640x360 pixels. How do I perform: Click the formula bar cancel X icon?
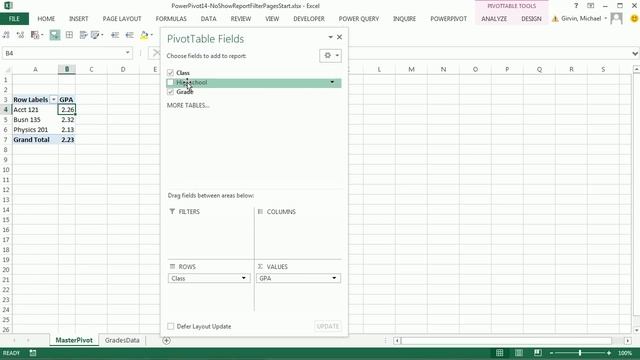coord(155,53)
